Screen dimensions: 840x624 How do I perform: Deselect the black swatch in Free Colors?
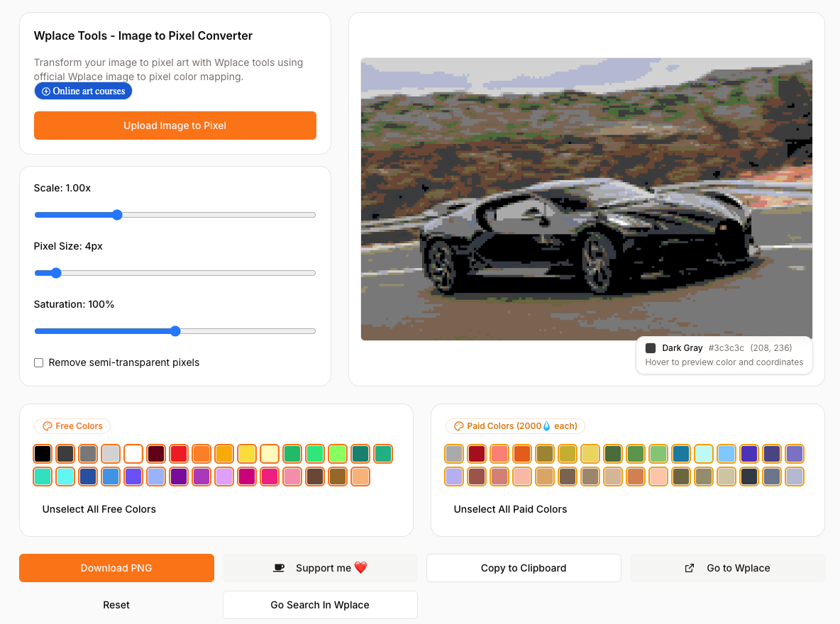(x=43, y=454)
